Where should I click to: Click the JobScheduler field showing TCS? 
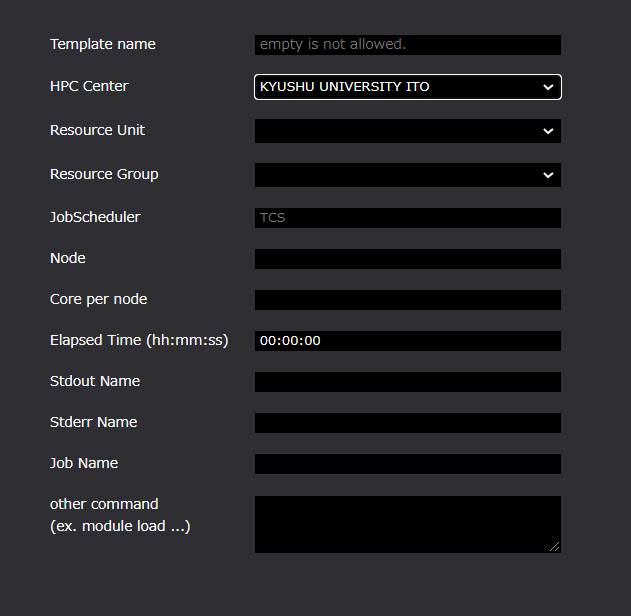[407, 218]
